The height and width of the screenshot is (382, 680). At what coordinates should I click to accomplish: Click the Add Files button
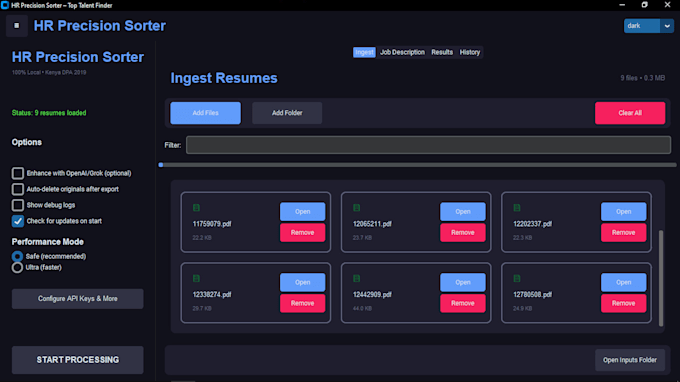pos(206,113)
